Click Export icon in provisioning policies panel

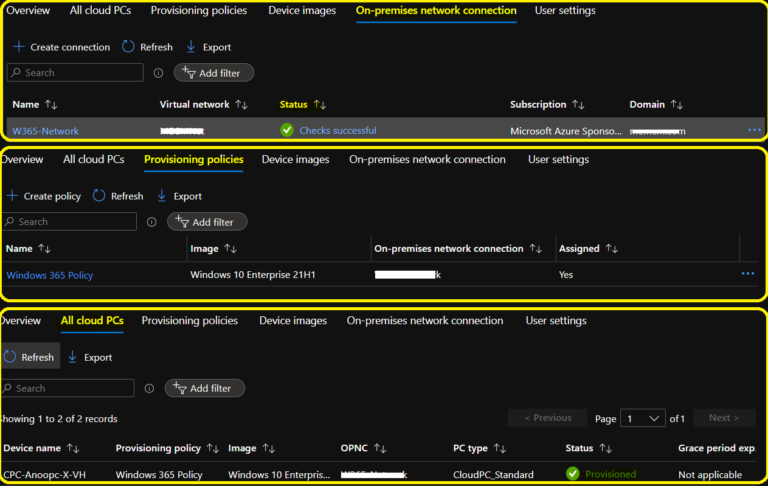162,195
